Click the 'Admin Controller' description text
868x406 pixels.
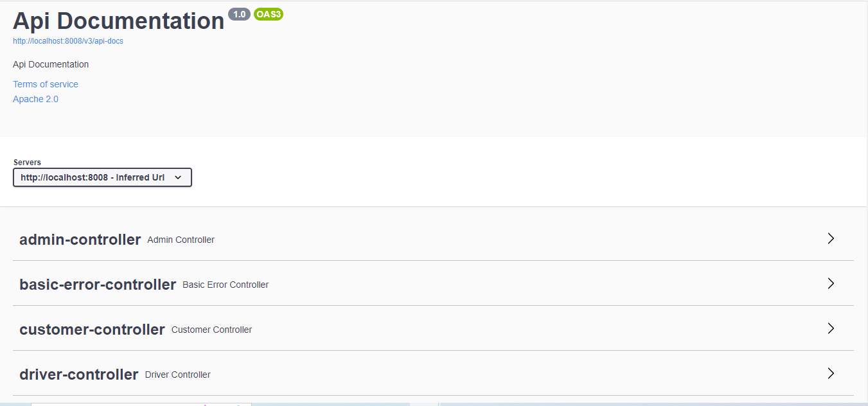[181, 240]
